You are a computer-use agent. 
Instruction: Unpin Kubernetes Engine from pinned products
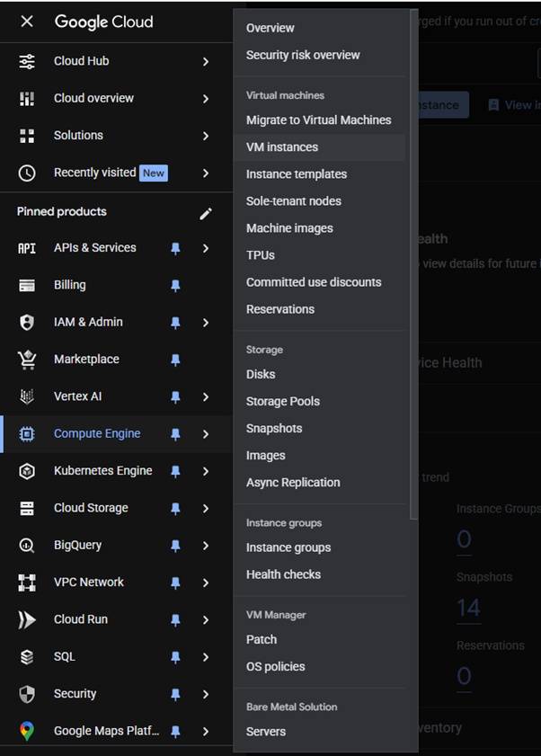[175, 471]
